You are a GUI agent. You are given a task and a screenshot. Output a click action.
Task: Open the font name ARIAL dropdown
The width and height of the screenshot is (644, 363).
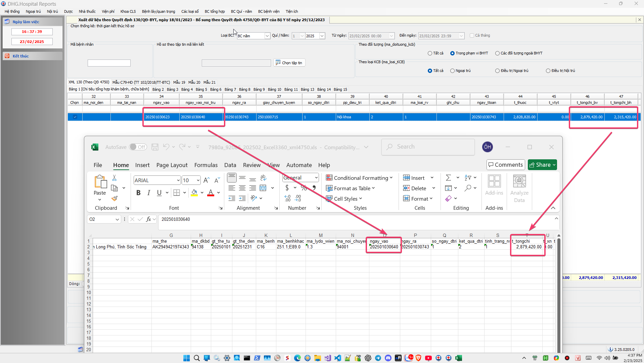pyautogui.click(x=178, y=180)
